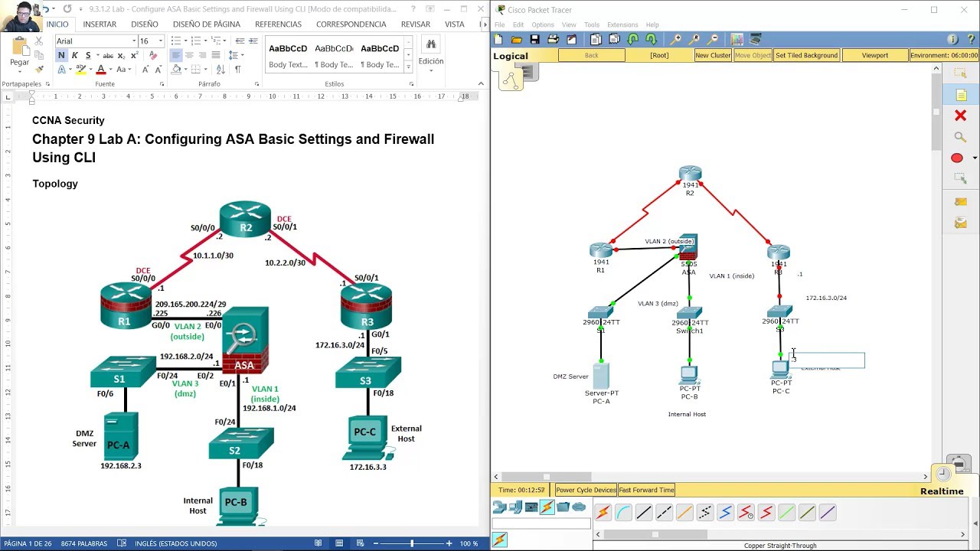Choose the copper cross-over dashed cable
The image size is (980, 551).
(664, 513)
